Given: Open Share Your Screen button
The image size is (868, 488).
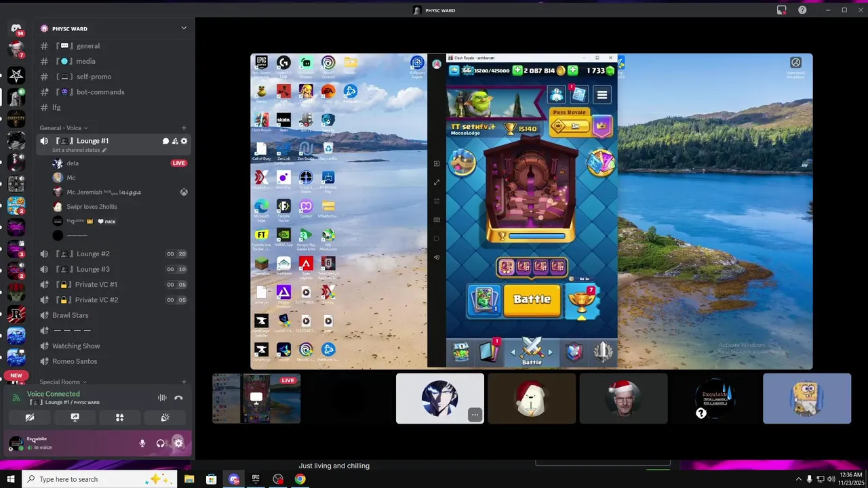Looking at the screenshot, I should (x=75, y=418).
